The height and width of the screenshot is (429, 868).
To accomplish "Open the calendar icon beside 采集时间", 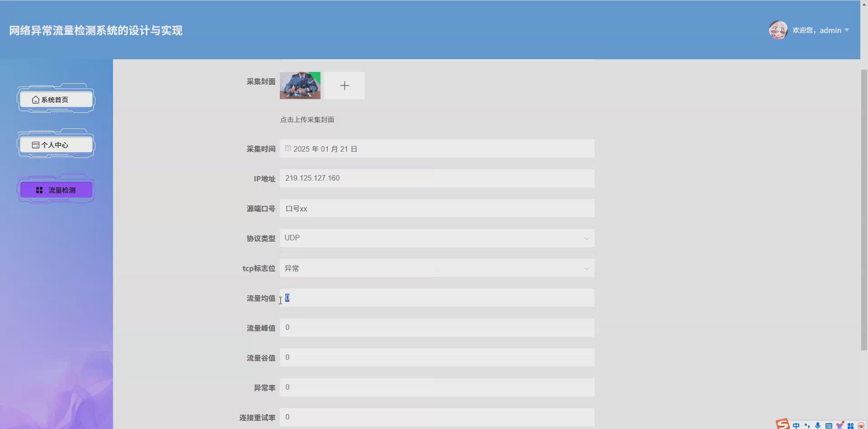I will pyautogui.click(x=288, y=148).
